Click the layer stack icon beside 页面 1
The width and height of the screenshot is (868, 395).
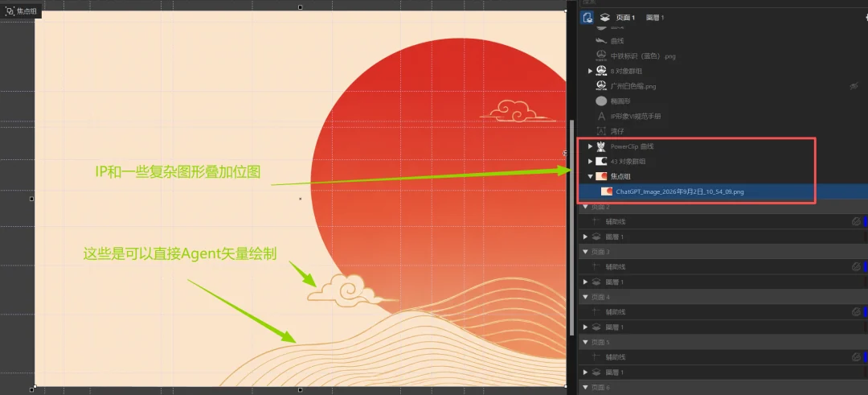click(x=605, y=18)
